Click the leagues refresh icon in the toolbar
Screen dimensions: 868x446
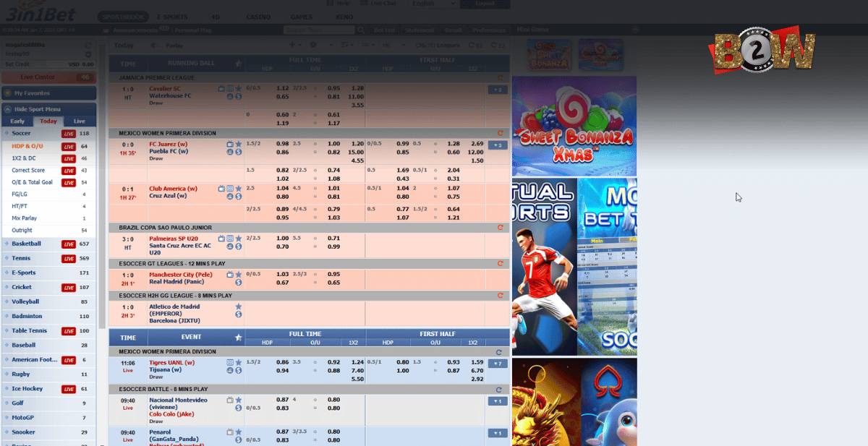click(471, 45)
